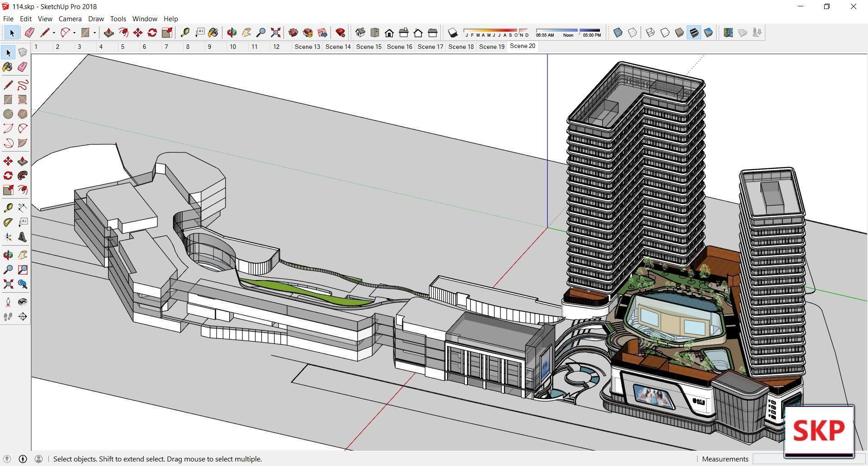Select the Line pencil tool in top toolbar
Screen dimensions: 868x466
[x=45, y=33]
